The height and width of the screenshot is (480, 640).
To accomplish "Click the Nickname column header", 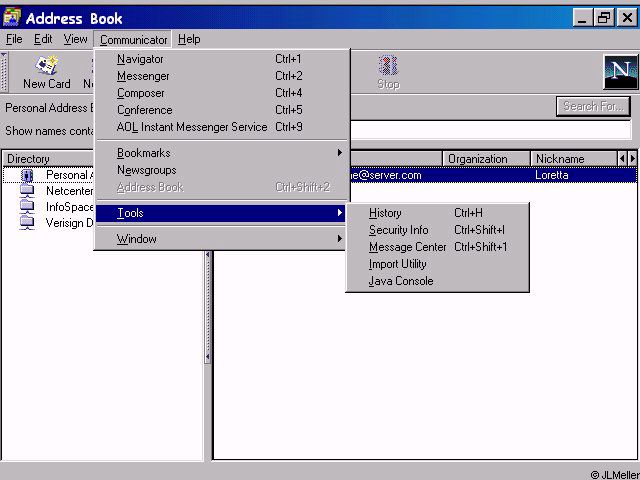I will (574, 159).
